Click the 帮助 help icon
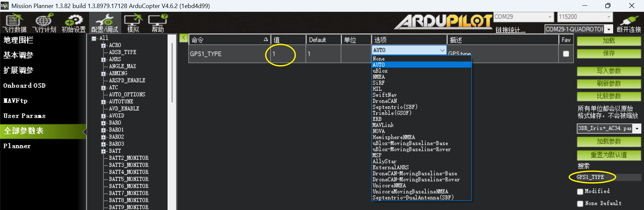644x210 pixels. tap(158, 23)
